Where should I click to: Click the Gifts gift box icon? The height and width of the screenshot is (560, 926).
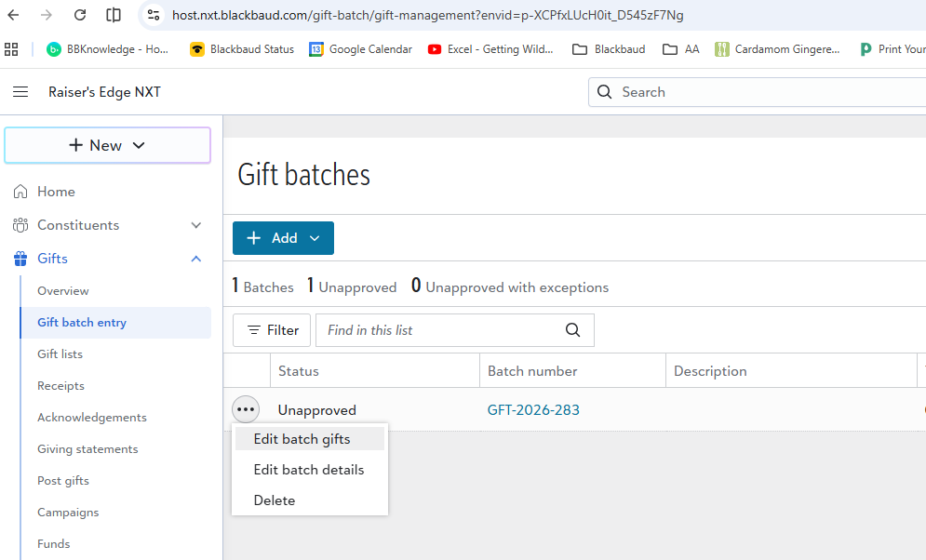coord(20,259)
